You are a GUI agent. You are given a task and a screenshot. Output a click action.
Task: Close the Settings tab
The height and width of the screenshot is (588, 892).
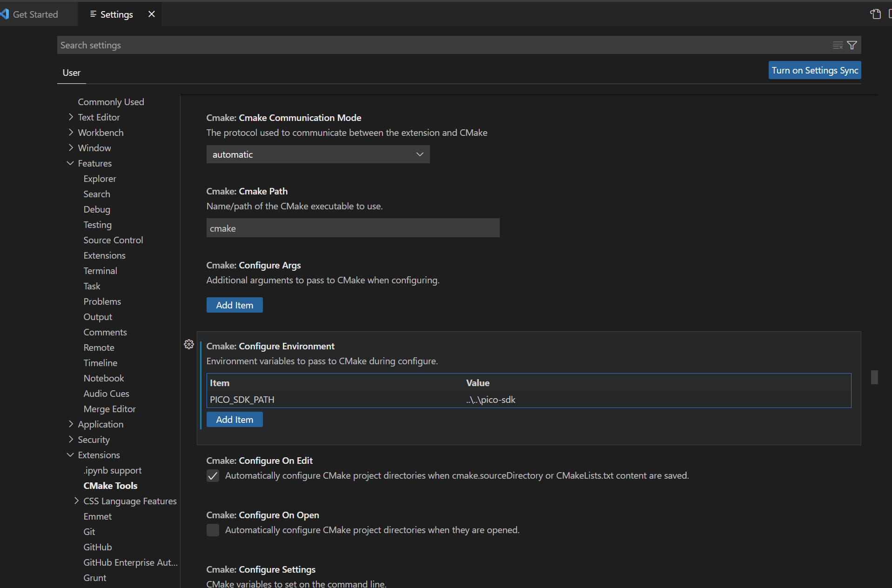tap(151, 14)
